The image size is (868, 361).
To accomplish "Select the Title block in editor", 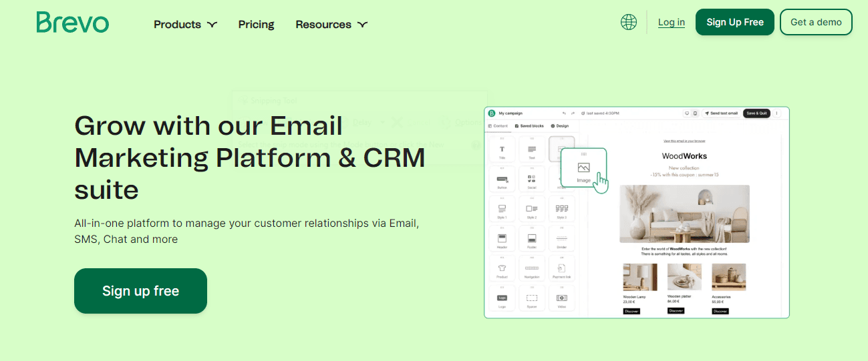I will (502, 149).
